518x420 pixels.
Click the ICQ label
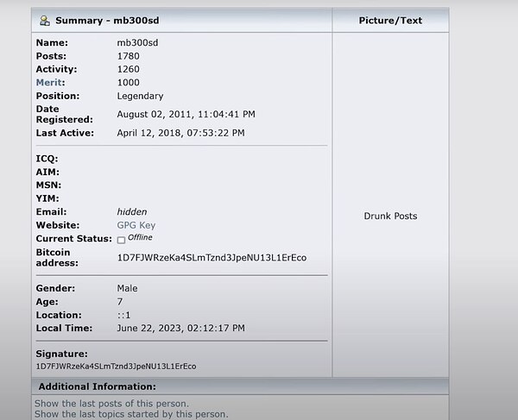click(x=47, y=159)
